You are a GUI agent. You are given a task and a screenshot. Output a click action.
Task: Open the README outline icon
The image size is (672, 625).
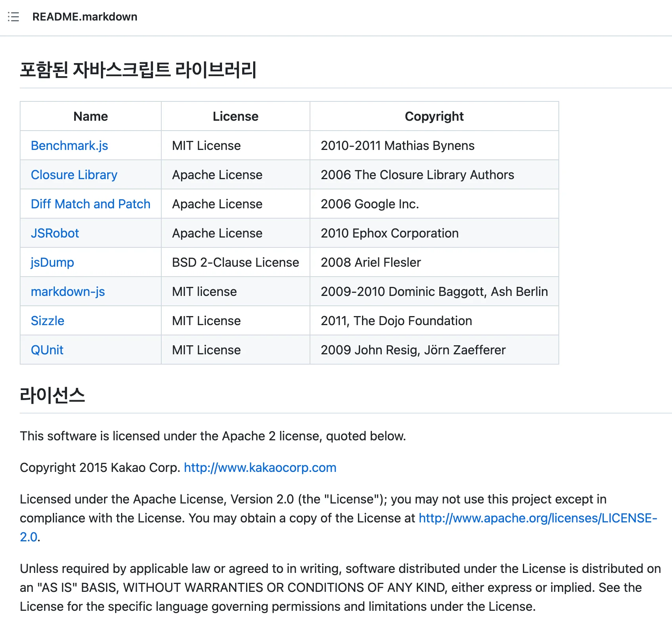click(13, 17)
